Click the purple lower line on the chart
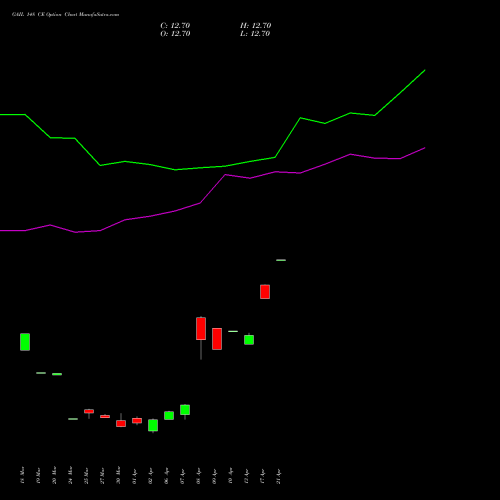The width and height of the screenshot is (500, 500). (212, 189)
